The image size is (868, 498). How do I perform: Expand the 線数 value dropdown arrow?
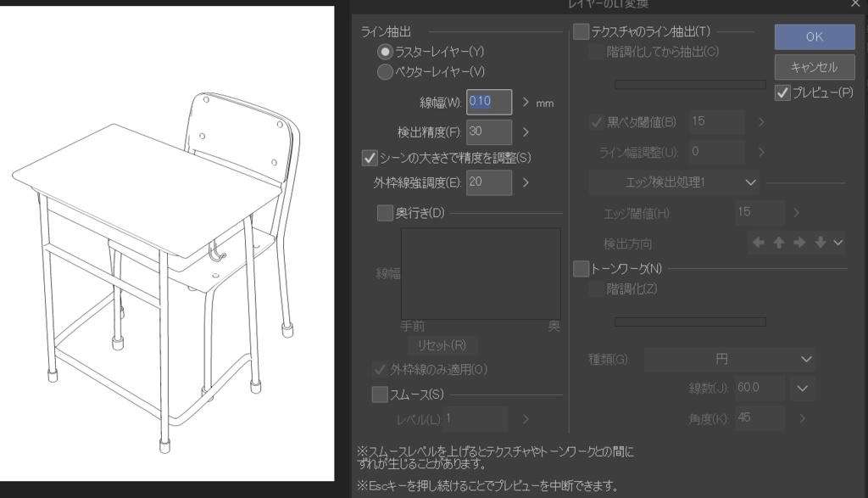(802, 388)
